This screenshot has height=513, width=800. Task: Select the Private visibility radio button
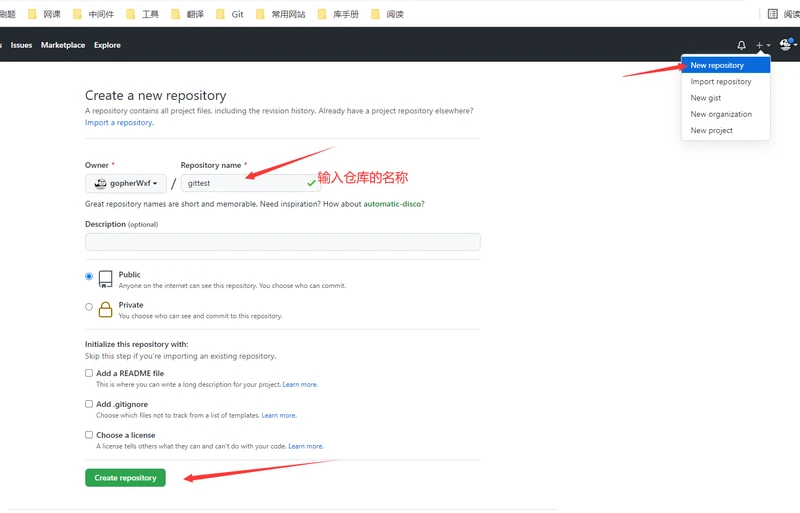(x=89, y=307)
